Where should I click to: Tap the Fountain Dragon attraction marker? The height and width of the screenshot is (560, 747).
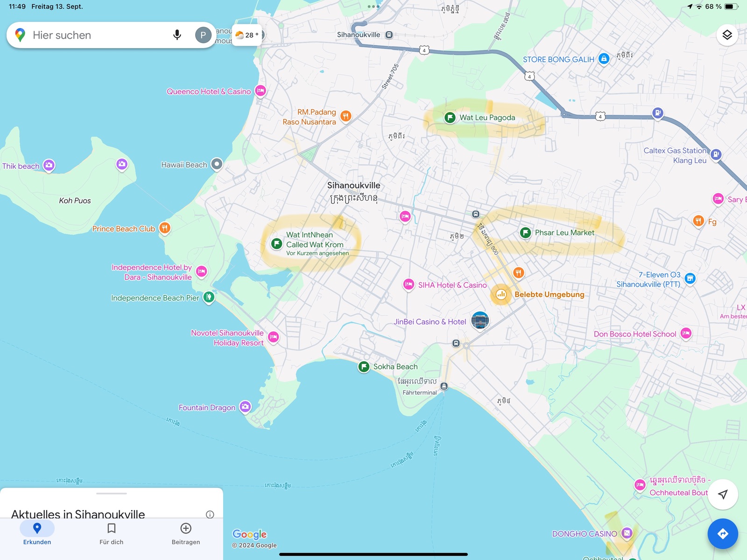pos(245,407)
